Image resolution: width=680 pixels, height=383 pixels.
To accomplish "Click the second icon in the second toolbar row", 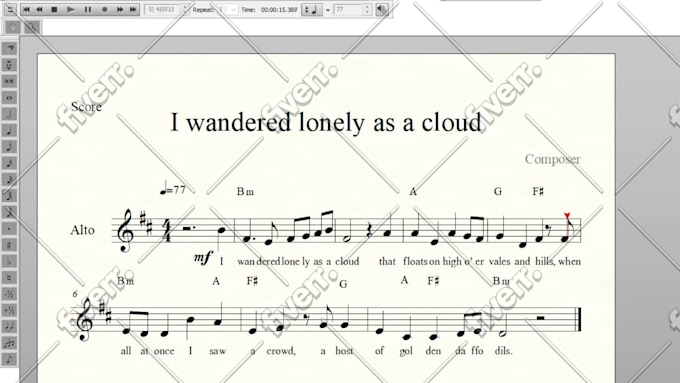I will tap(32, 27).
